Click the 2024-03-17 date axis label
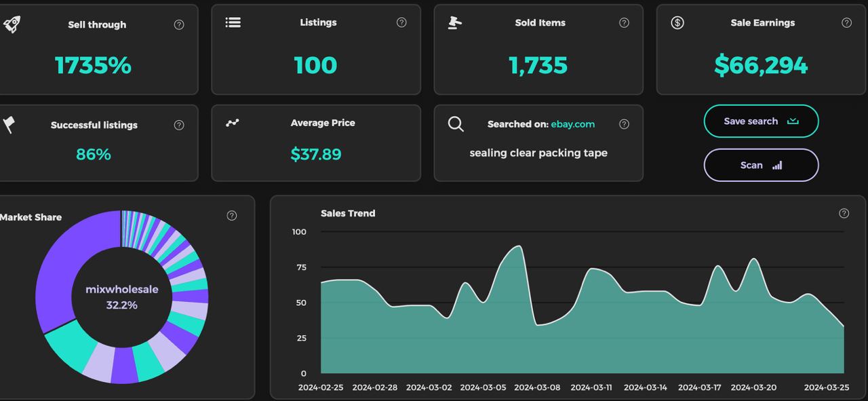 click(700, 387)
